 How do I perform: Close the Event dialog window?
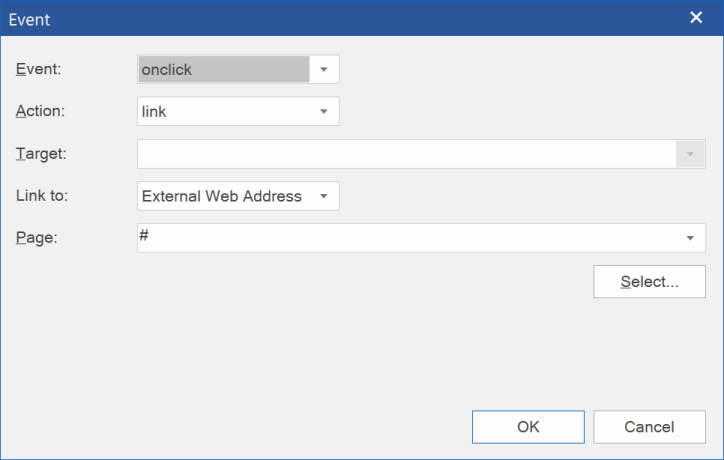(x=696, y=18)
